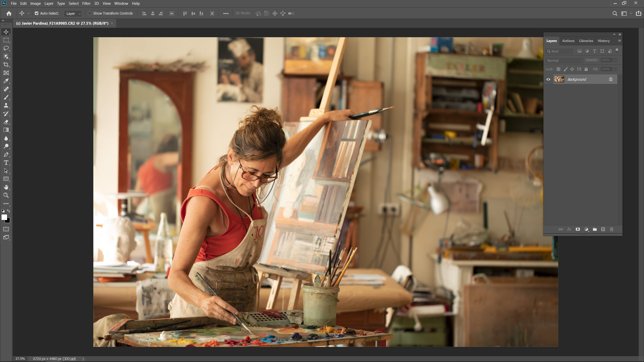
Task: Click the Background layer thumbnail
Action: (559, 79)
